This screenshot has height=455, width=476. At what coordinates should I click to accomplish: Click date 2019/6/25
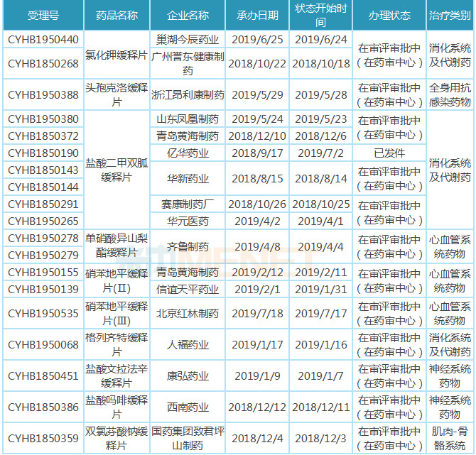(257, 40)
